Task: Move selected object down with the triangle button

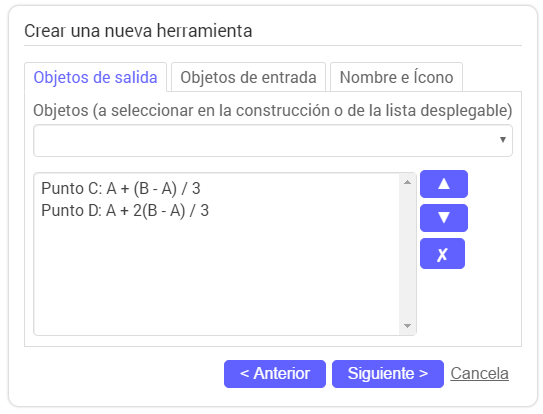Action: click(x=444, y=218)
